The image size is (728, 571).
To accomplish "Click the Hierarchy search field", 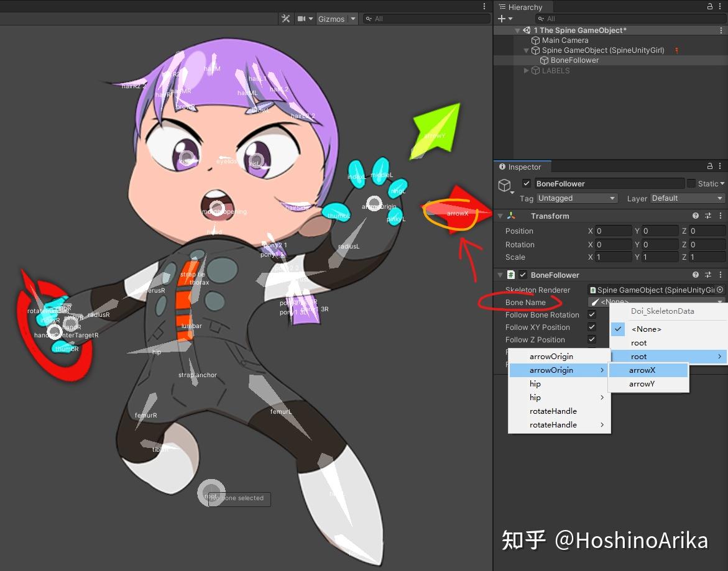I will click(628, 18).
